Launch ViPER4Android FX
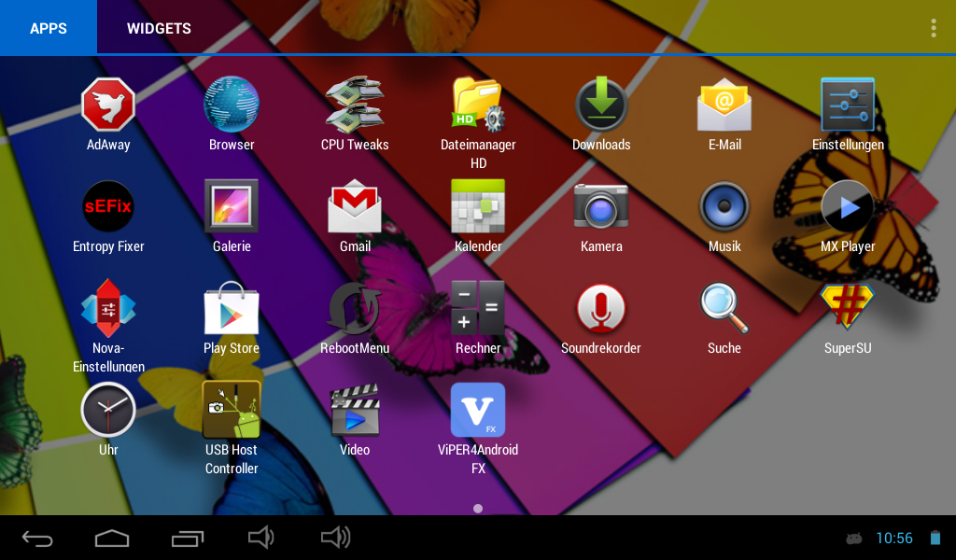This screenshot has height=560, width=956. (x=478, y=410)
